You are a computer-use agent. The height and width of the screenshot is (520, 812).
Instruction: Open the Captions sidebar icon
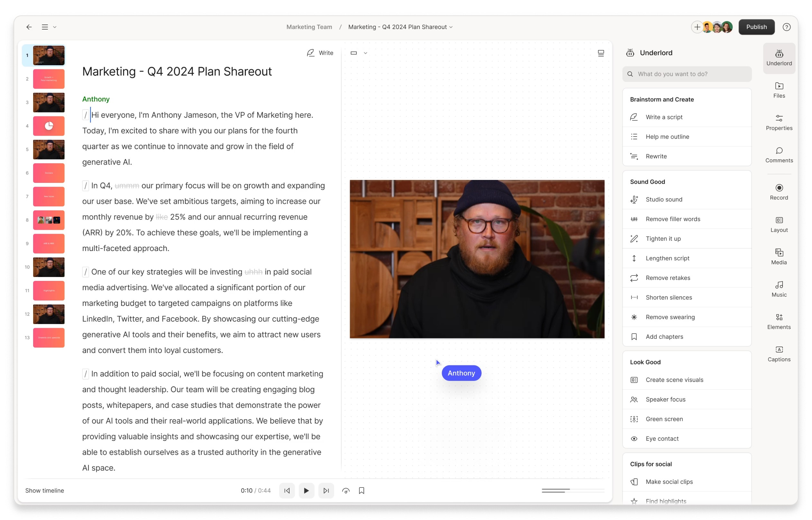click(779, 353)
